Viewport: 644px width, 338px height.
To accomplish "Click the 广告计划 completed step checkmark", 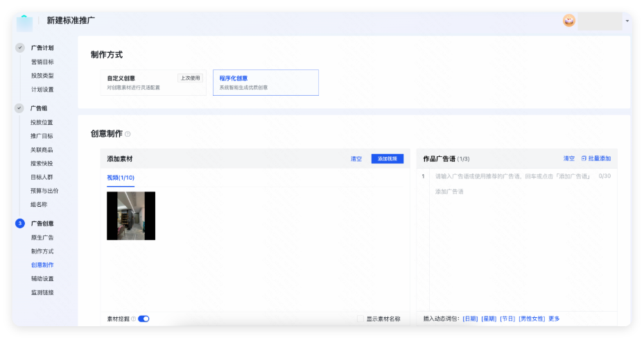I will point(19,48).
